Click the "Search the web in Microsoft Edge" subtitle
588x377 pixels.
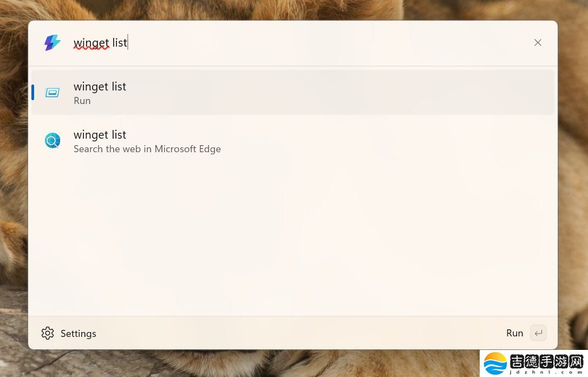(147, 149)
